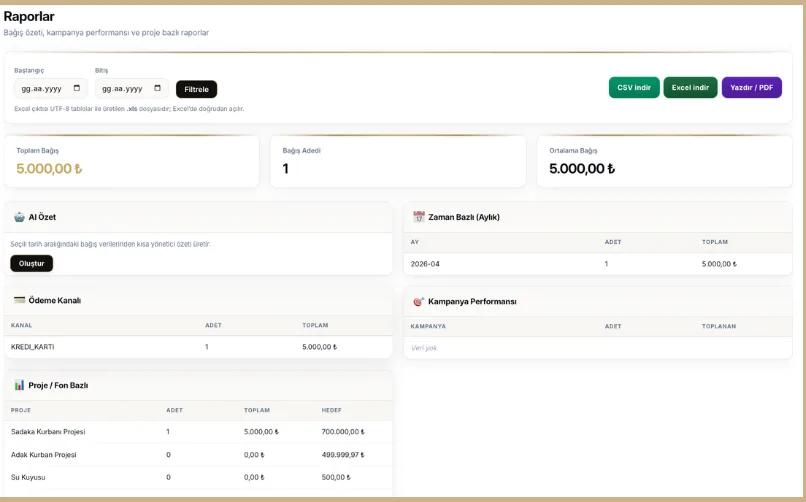Open the Başlangıç date picker calendar icon
The width and height of the screenshot is (806, 502).
[78, 89]
